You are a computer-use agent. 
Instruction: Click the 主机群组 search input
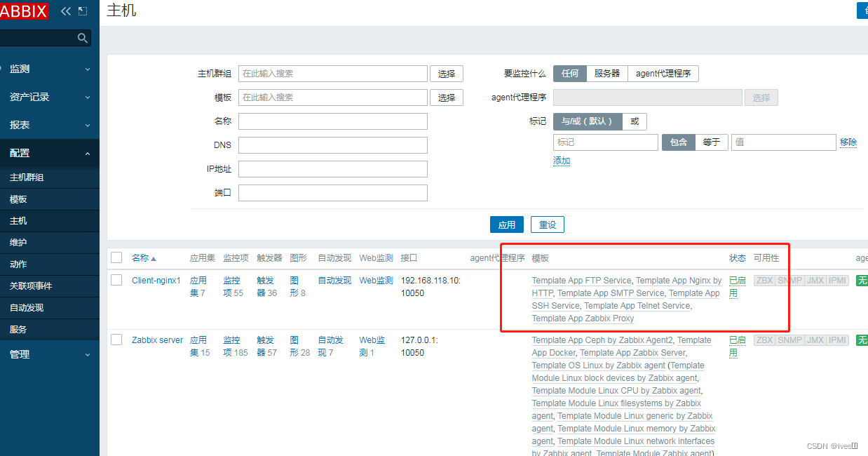pyautogui.click(x=333, y=74)
